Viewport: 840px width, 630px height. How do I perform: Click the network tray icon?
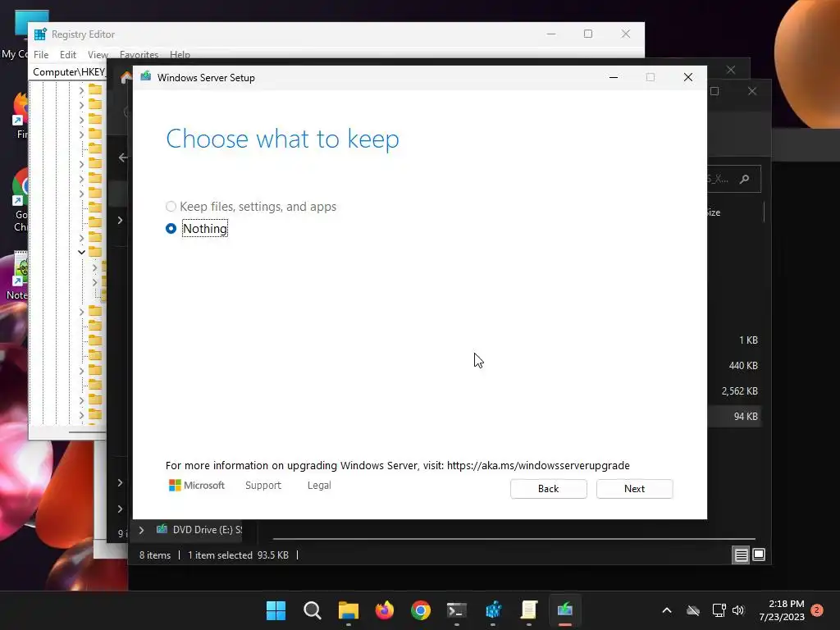[719, 610]
